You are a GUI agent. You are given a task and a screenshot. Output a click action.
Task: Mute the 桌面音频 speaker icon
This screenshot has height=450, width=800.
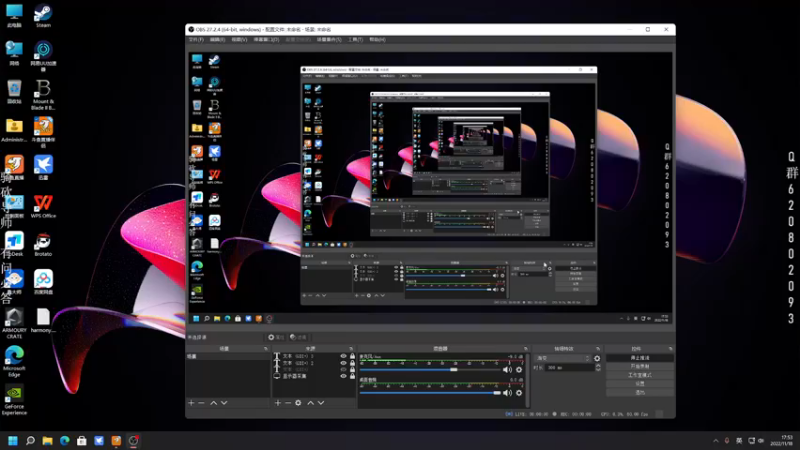(507, 393)
